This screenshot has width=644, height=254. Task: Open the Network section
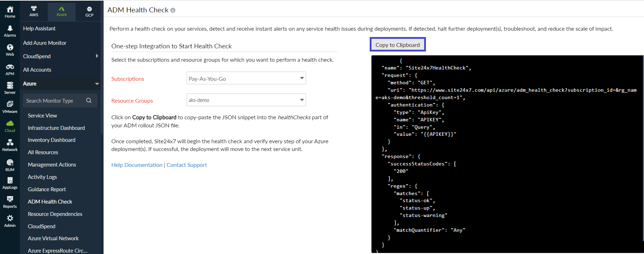click(x=10, y=145)
